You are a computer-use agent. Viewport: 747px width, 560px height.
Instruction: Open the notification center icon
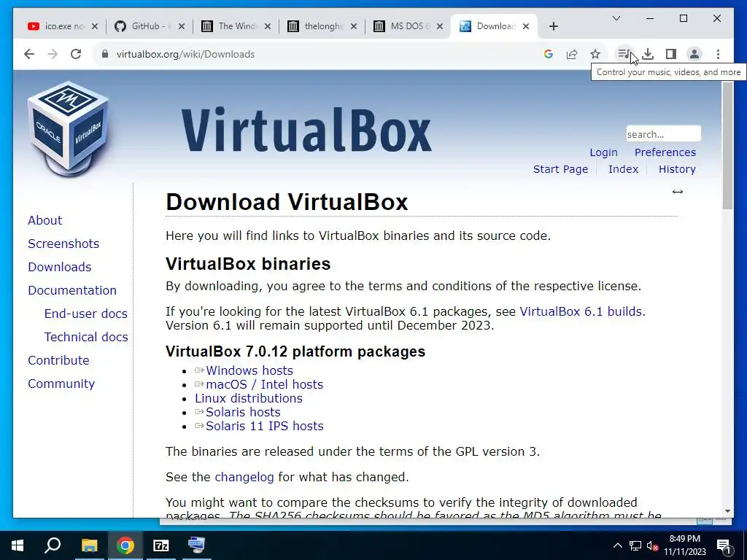(724, 545)
